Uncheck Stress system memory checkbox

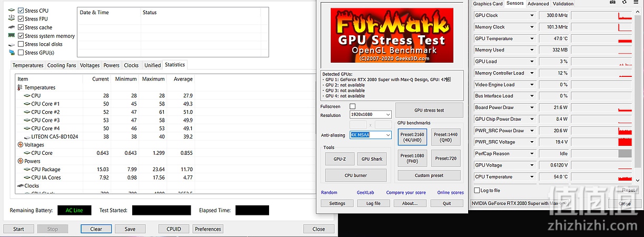[x=21, y=36]
